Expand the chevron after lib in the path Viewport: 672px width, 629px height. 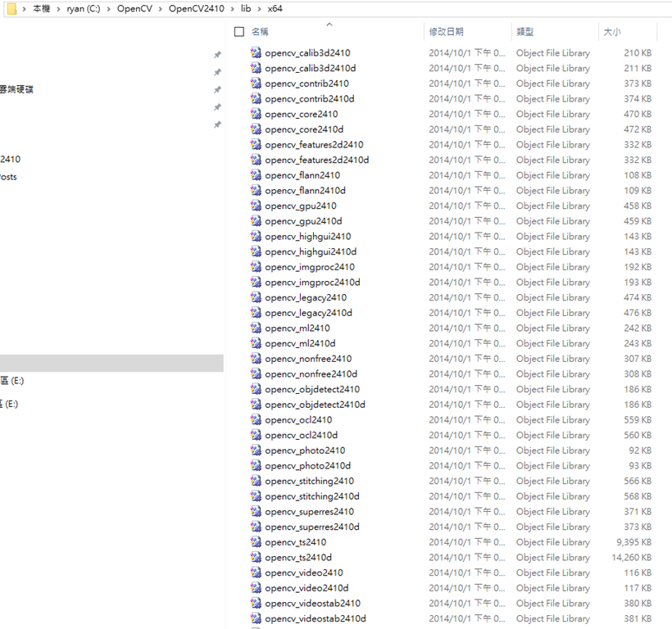(259, 9)
